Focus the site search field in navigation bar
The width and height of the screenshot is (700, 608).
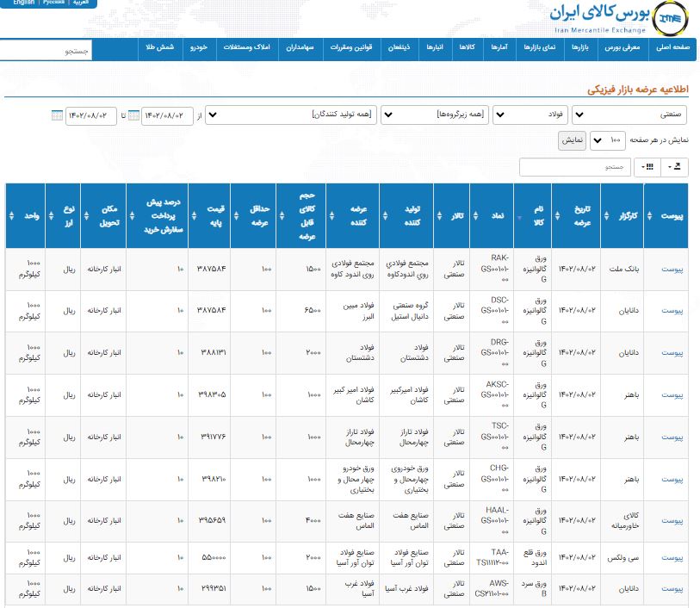pos(46,51)
